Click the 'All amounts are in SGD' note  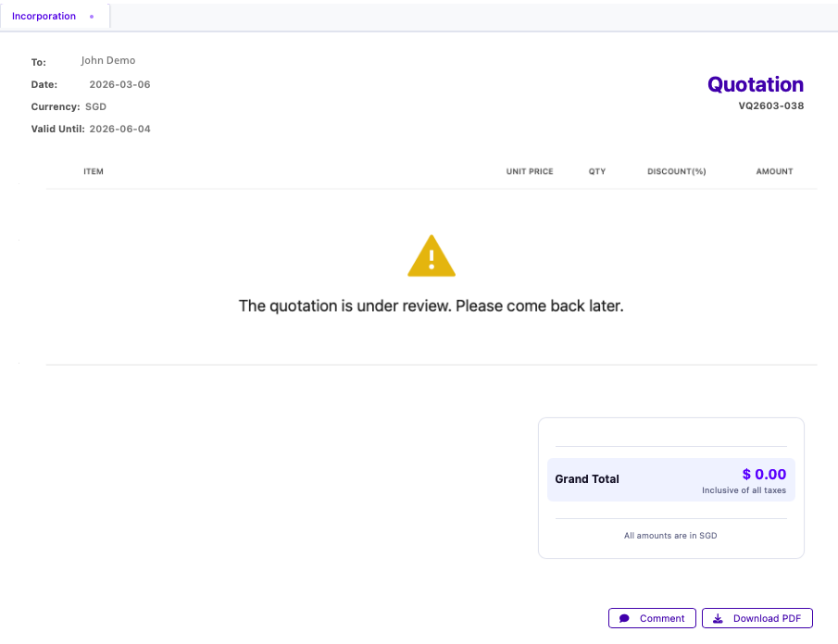669,535
